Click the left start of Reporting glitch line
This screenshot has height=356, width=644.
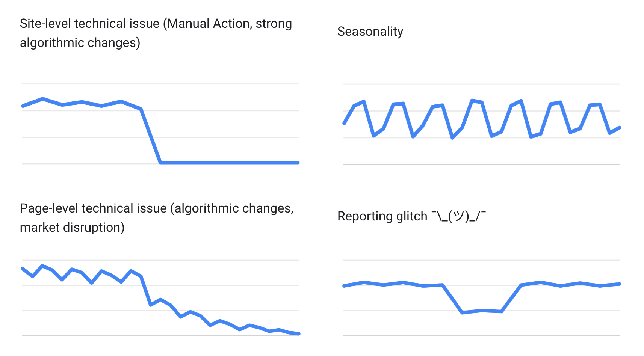click(x=344, y=286)
